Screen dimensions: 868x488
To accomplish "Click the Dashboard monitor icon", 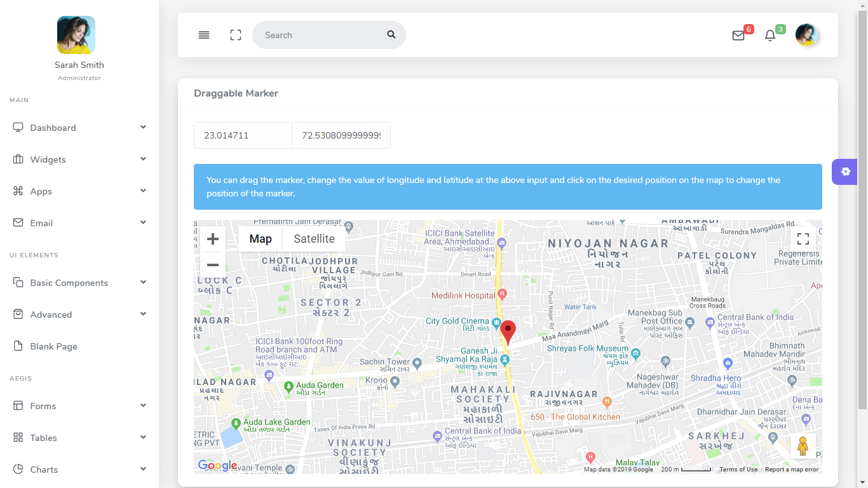I will 18,127.
